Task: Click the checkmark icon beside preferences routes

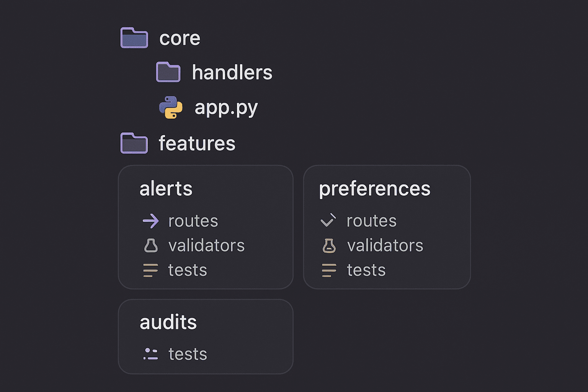Action: point(328,220)
